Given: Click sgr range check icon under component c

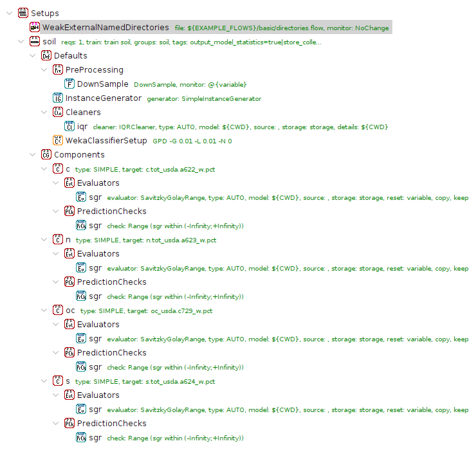Looking at the screenshot, I should coord(81,225).
